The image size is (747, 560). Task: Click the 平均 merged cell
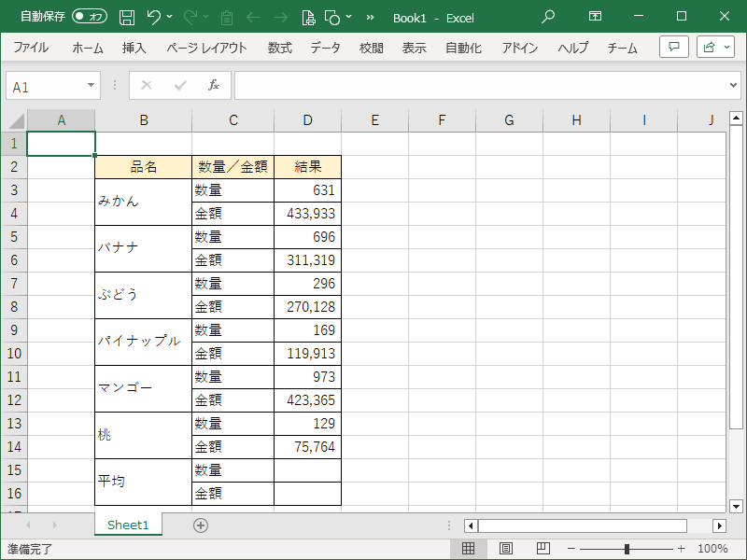(x=144, y=482)
